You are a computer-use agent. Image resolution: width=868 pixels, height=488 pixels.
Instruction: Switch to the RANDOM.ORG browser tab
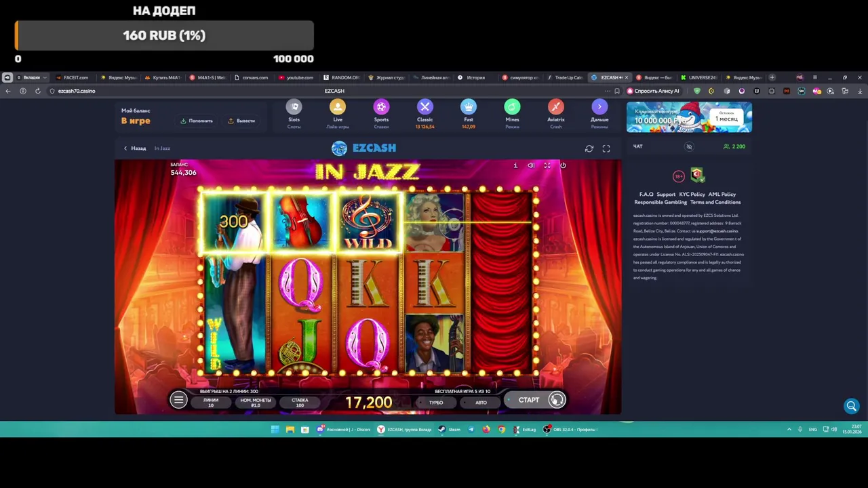[341, 77]
